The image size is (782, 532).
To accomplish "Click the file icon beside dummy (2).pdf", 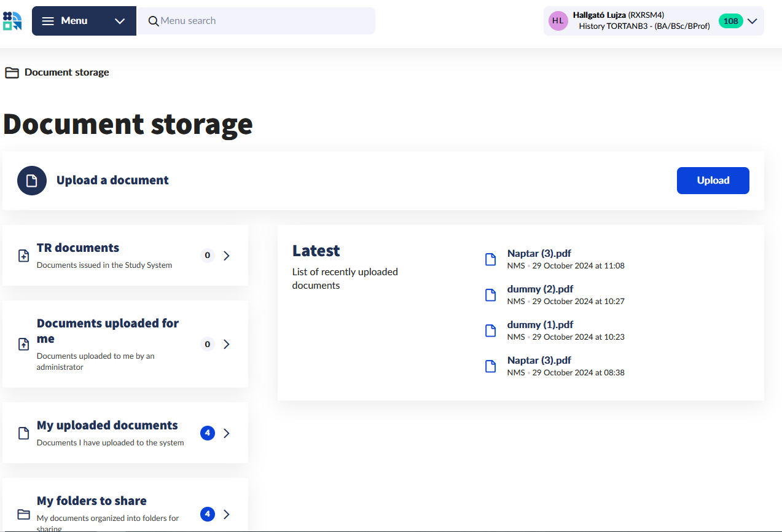I will point(490,295).
